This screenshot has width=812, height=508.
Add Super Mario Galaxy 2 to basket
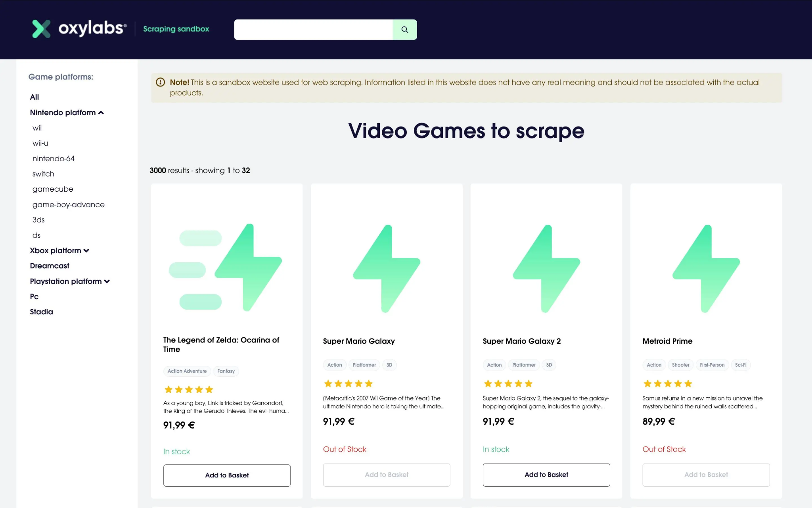click(x=546, y=475)
